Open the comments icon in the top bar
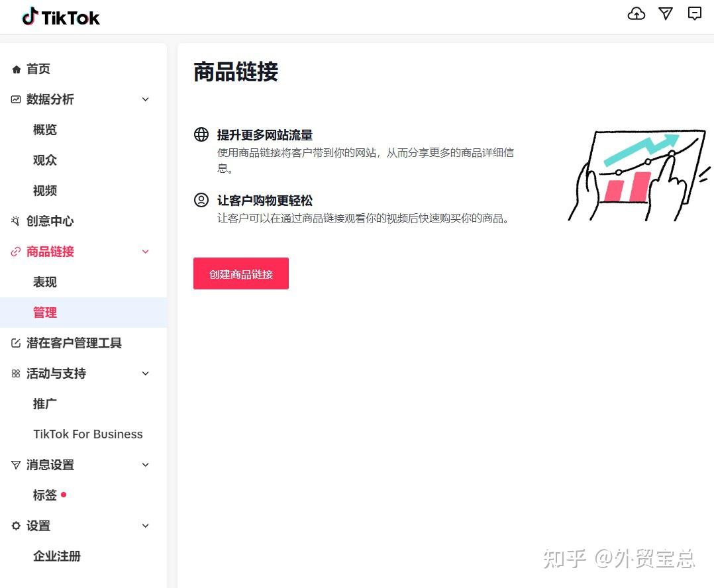 693,13
